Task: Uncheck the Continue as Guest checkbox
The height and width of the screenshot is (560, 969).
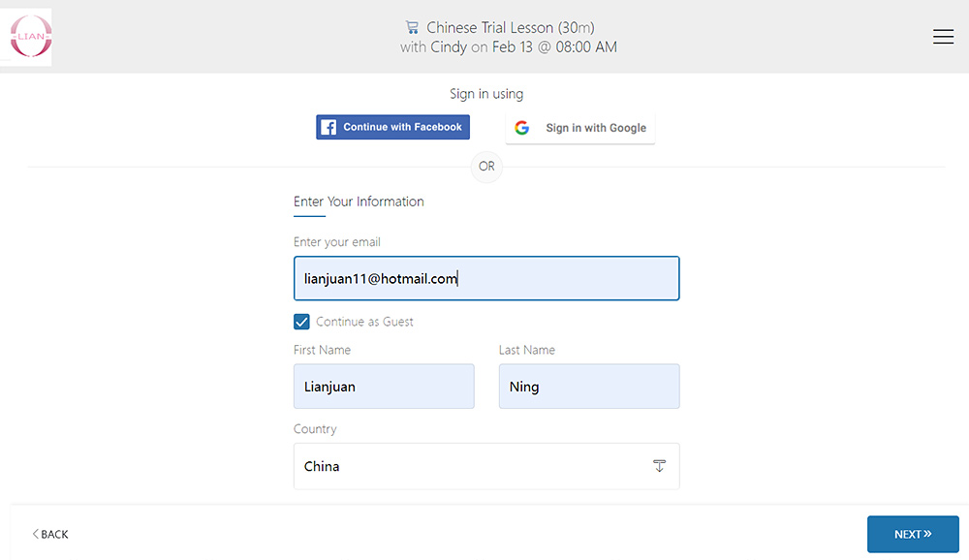Action: (x=301, y=322)
